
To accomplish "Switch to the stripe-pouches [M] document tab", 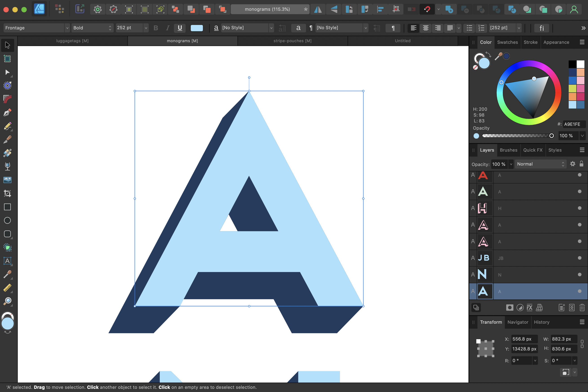I will click(293, 41).
